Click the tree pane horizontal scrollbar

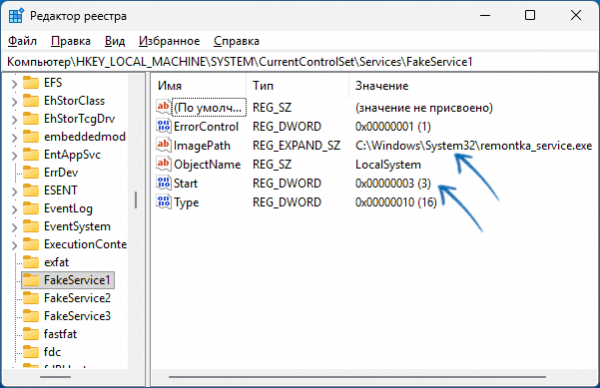click(55, 377)
